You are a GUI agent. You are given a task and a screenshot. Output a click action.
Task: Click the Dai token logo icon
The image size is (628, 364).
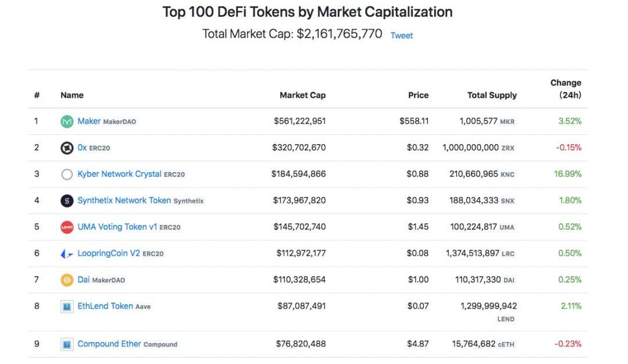pyautogui.click(x=67, y=280)
